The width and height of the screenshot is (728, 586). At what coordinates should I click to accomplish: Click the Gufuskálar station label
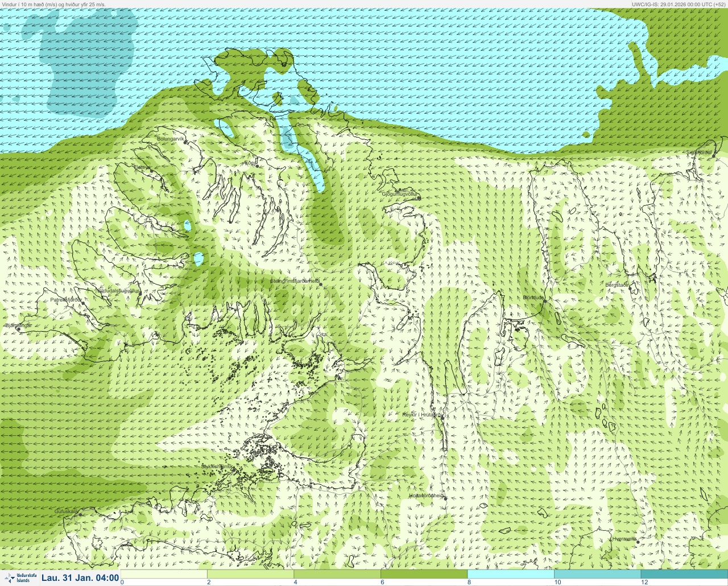click(66, 511)
